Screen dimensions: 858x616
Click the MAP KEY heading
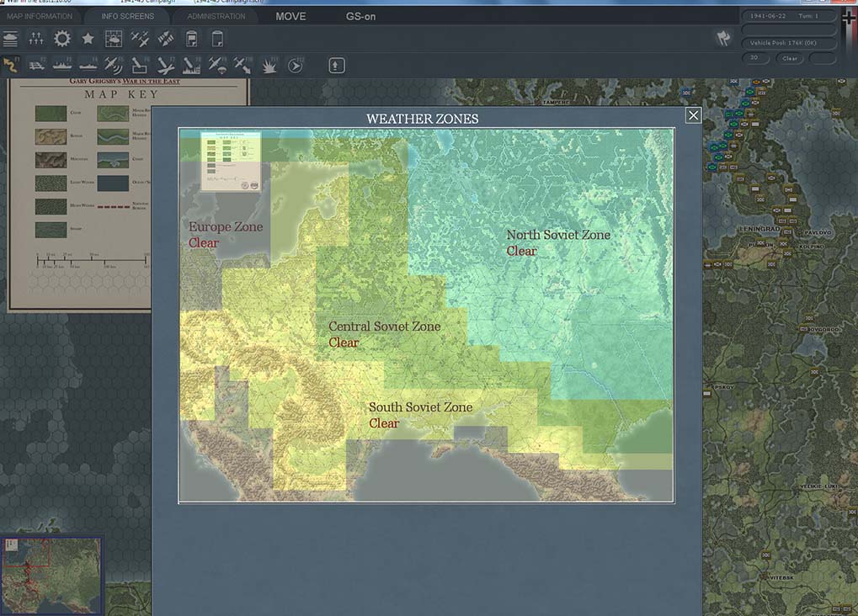click(121, 94)
